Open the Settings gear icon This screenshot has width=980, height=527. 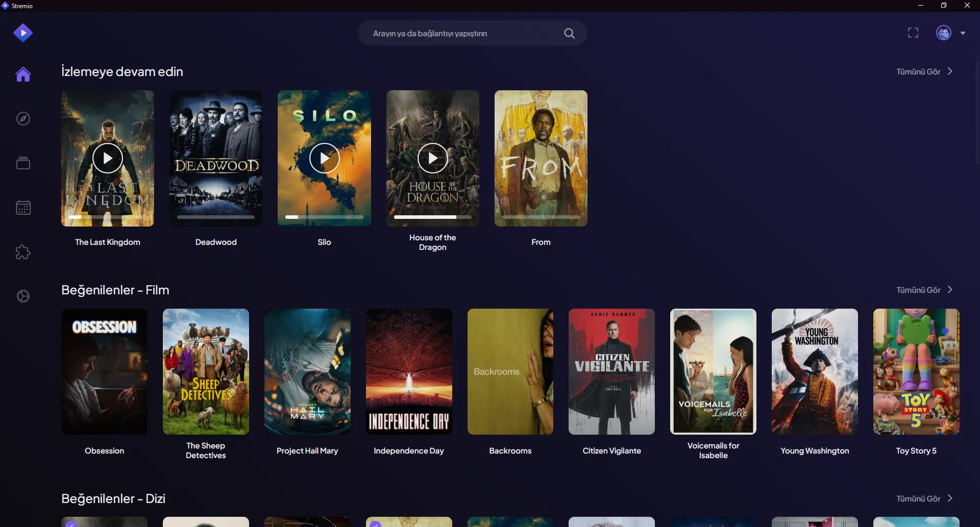[x=23, y=296]
